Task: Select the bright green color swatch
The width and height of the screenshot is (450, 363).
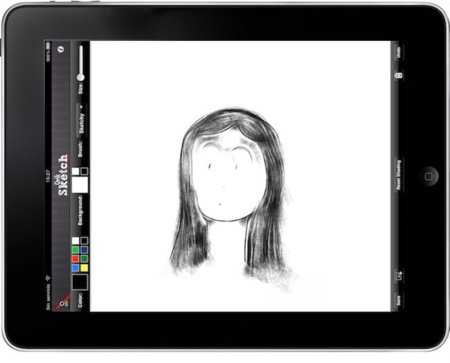Action: point(76,250)
